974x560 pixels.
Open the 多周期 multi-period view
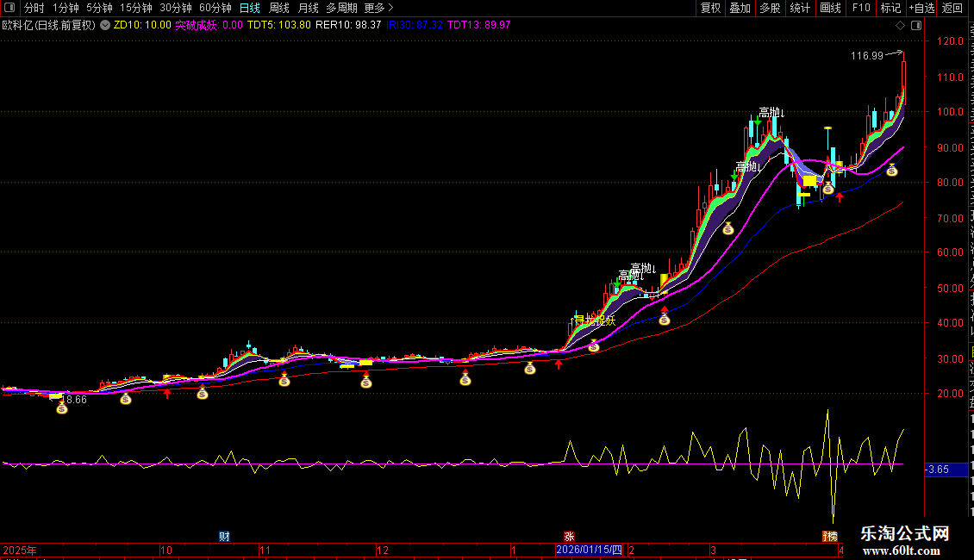click(x=342, y=8)
